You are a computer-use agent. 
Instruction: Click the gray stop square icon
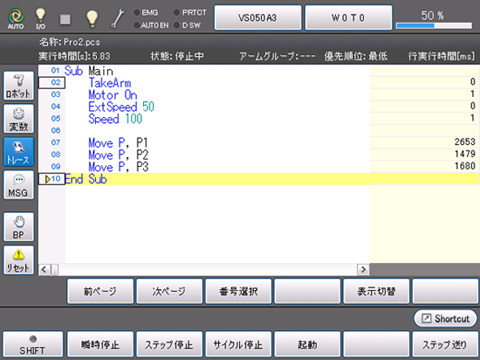[65, 19]
